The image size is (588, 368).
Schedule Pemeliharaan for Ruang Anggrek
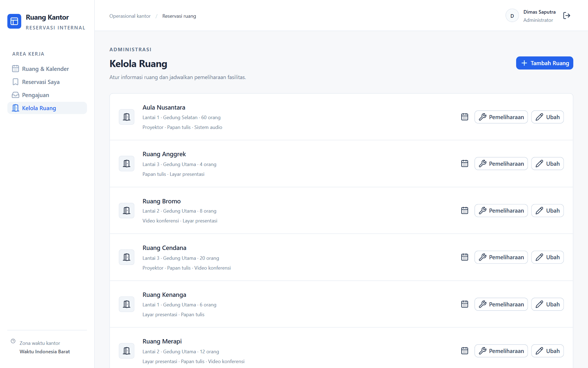(x=501, y=164)
